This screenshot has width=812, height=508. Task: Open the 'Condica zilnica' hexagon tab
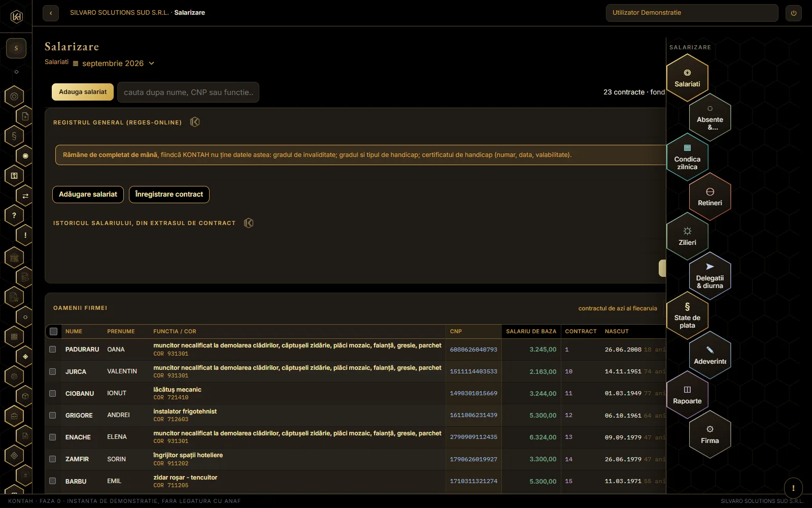pyautogui.click(x=687, y=157)
